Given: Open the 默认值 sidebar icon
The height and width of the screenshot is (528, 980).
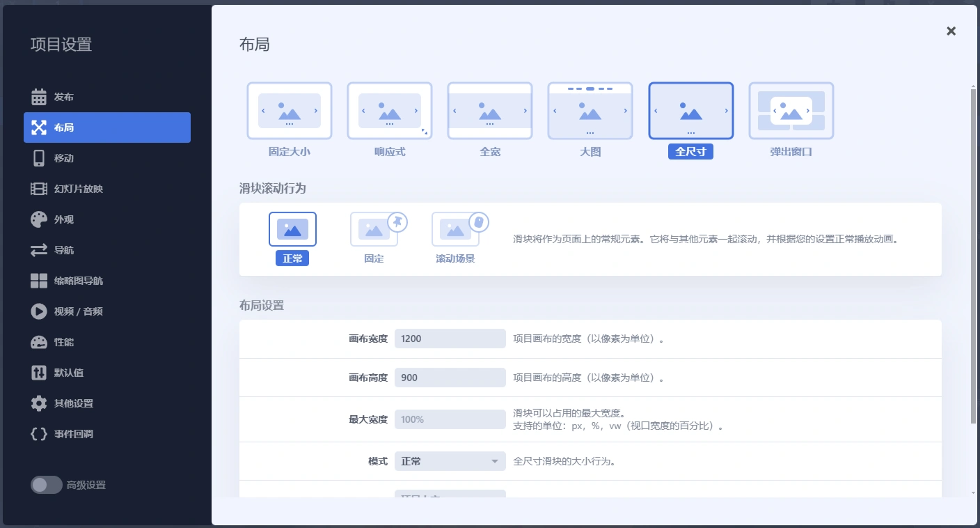Looking at the screenshot, I should tap(40, 373).
